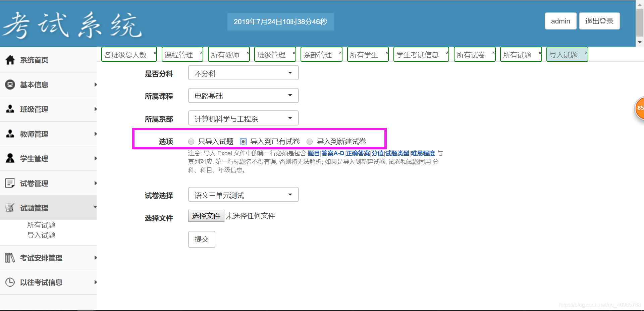
Task: Click the date and time display
Action: (280, 22)
